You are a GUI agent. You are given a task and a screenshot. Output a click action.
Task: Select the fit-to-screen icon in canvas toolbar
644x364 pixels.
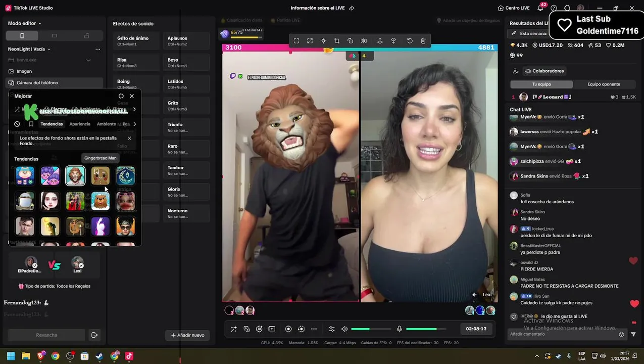296,41
